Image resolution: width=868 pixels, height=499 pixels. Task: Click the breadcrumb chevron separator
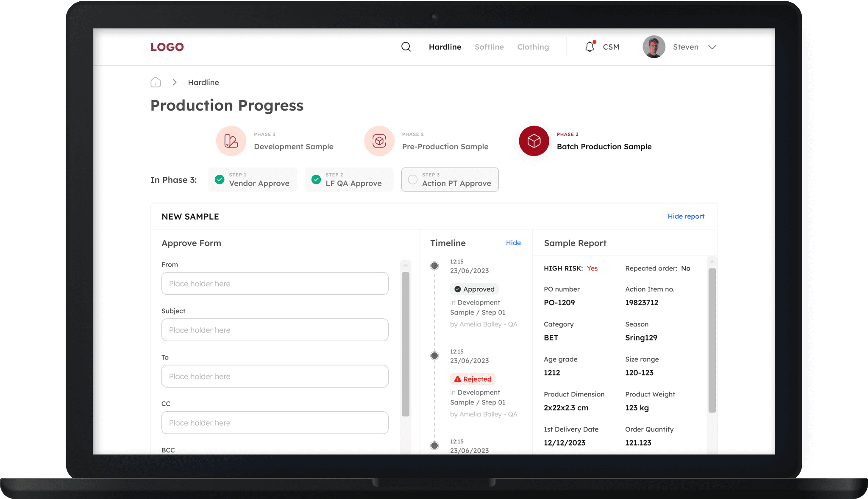[x=174, y=82]
